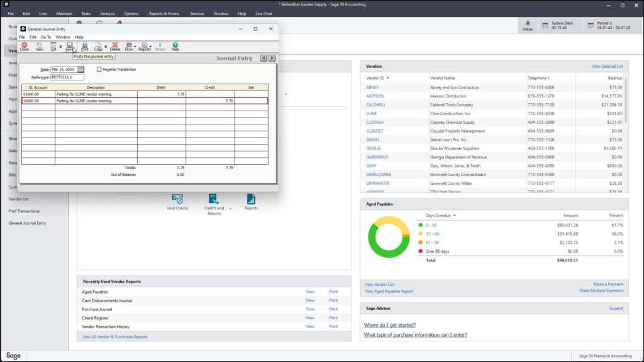Open the date calendar picker button

(81, 69)
